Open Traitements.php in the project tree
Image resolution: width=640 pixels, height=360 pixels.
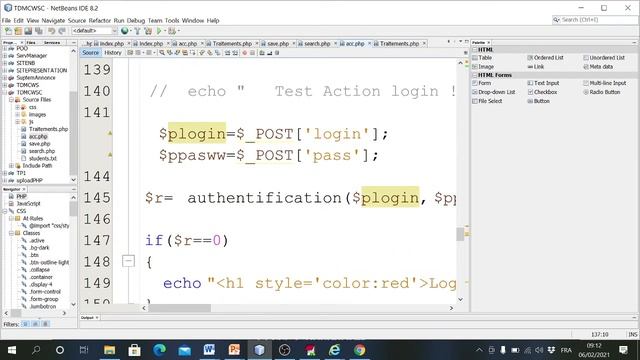click(48, 129)
